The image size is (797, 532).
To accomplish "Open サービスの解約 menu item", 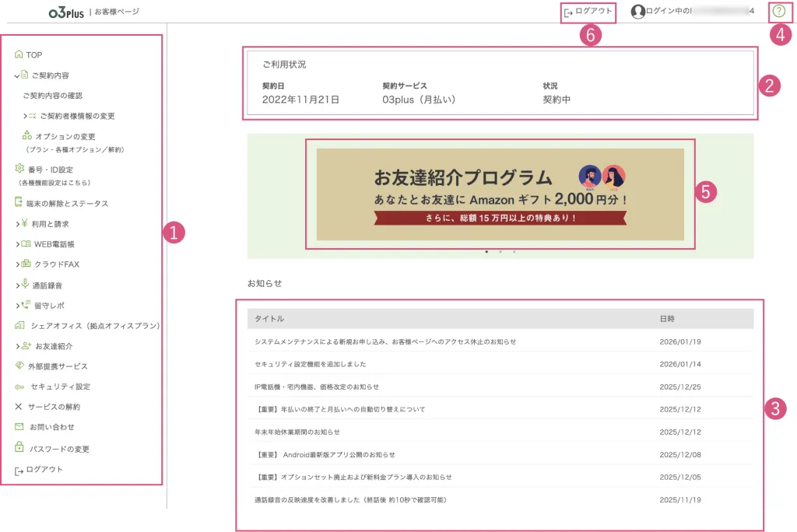I will click(54, 407).
